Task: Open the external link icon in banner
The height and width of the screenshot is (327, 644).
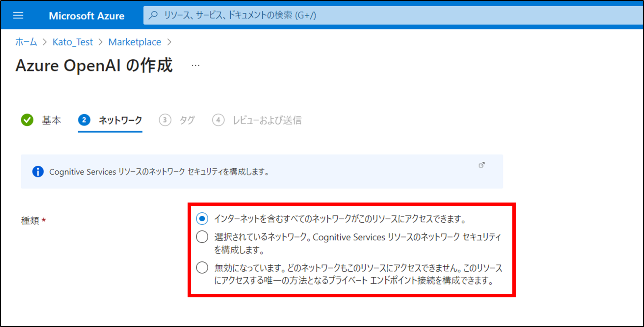Action: [481, 165]
